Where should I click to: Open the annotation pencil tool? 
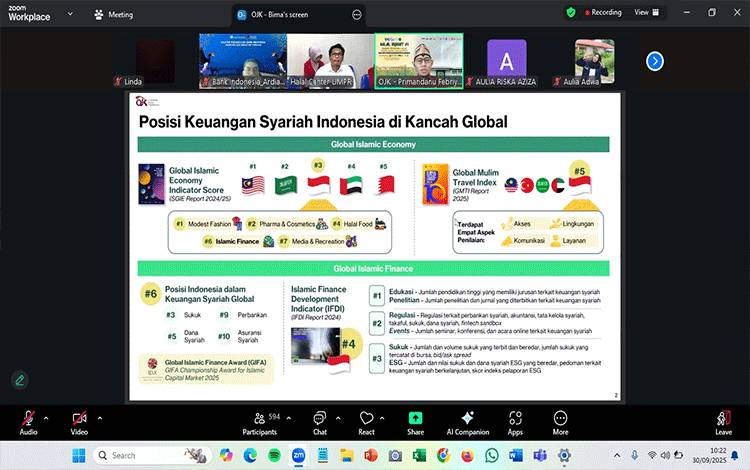point(20,380)
